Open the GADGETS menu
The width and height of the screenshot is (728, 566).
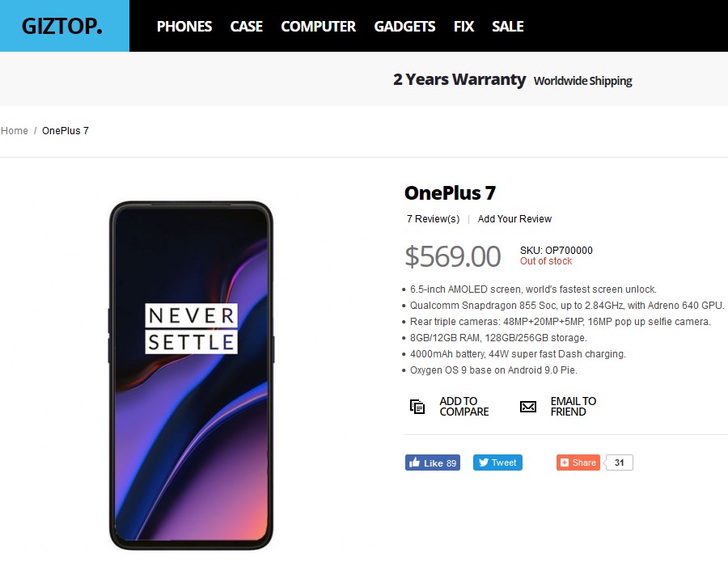pyautogui.click(x=405, y=27)
